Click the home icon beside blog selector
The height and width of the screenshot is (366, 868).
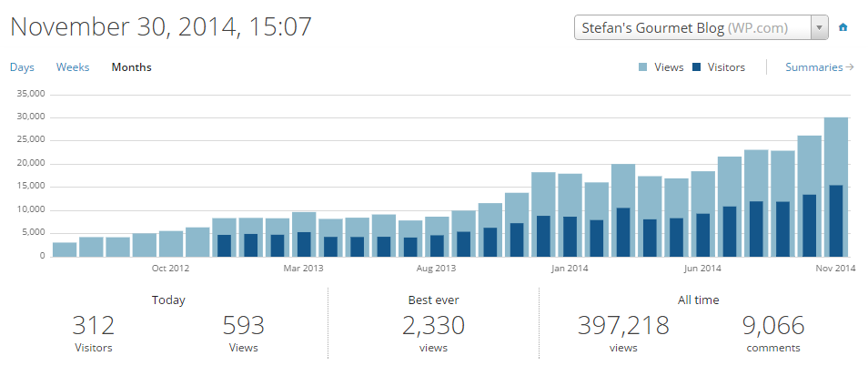tap(843, 27)
